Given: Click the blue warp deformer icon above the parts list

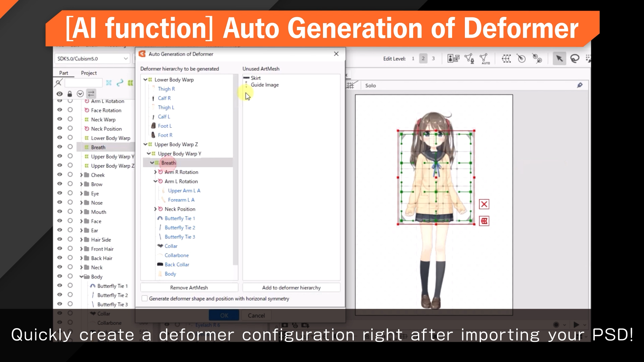Looking at the screenshot, I should [109, 82].
